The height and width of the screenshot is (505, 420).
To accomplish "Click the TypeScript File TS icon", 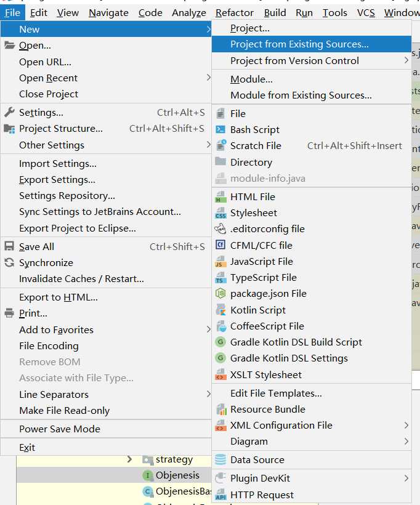I will coord(220,278).
